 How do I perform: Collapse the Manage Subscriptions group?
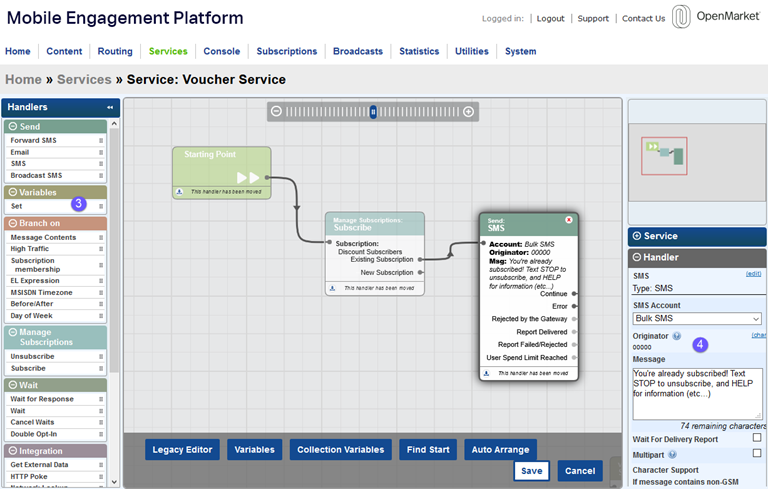tap(13, 332)
